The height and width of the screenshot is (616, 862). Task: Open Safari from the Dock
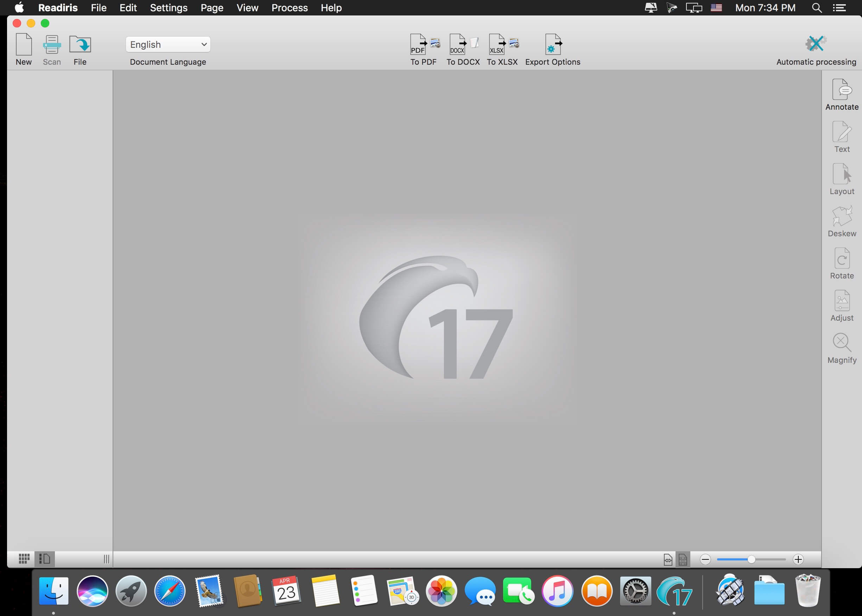(x=170, y=591)
